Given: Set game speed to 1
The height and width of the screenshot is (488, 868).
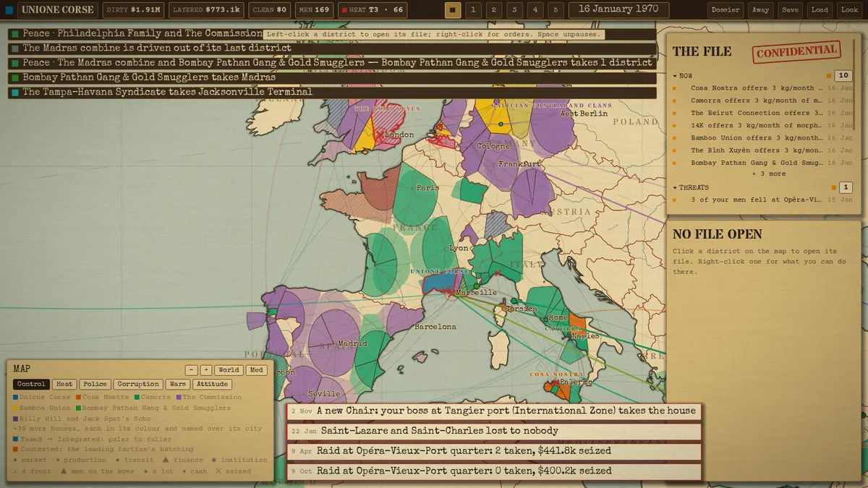Looking at the screenshot, I should click(x=473, y=10).
